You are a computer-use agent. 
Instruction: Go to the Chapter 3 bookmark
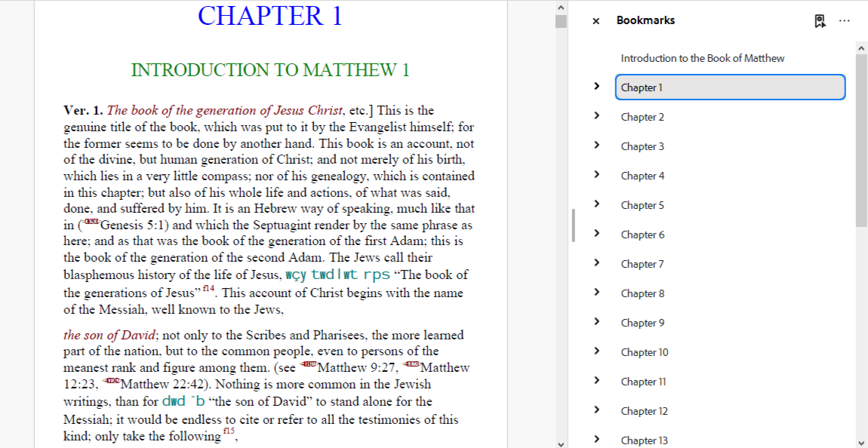642,146
